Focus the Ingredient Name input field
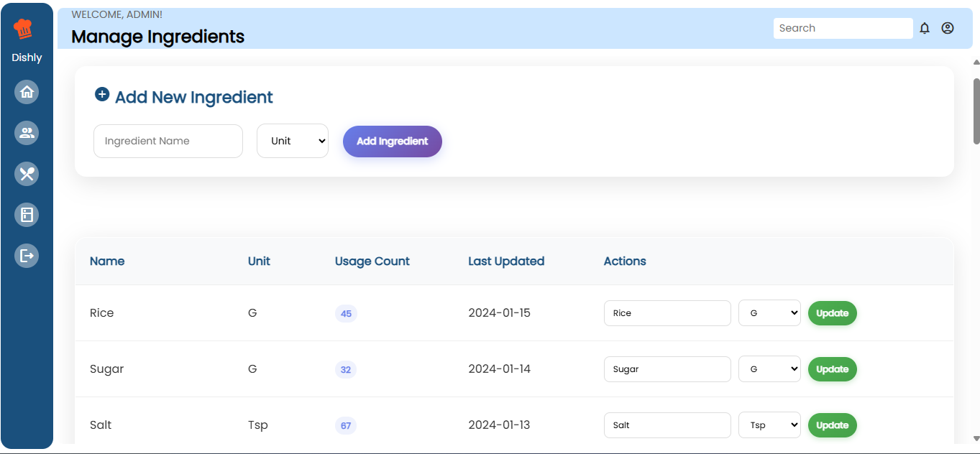 coord(168,141)
